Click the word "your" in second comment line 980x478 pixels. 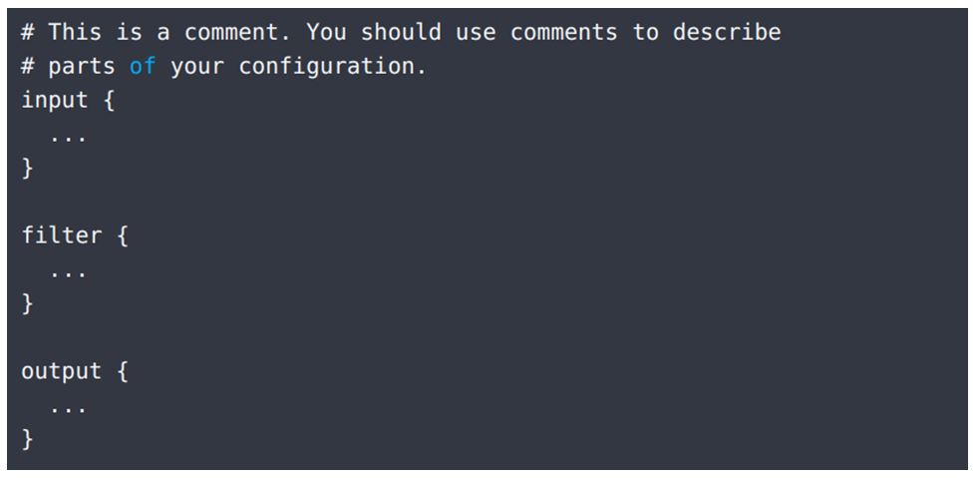coord(197,67)
